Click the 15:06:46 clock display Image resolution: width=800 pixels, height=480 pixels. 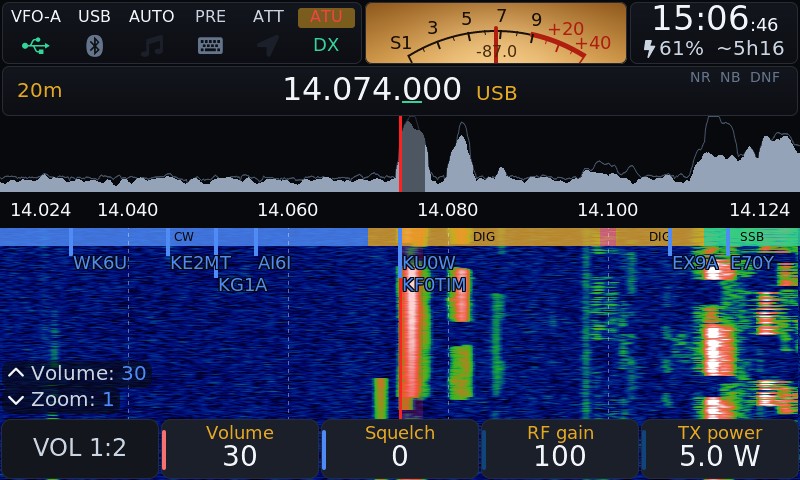click(715, 19)
